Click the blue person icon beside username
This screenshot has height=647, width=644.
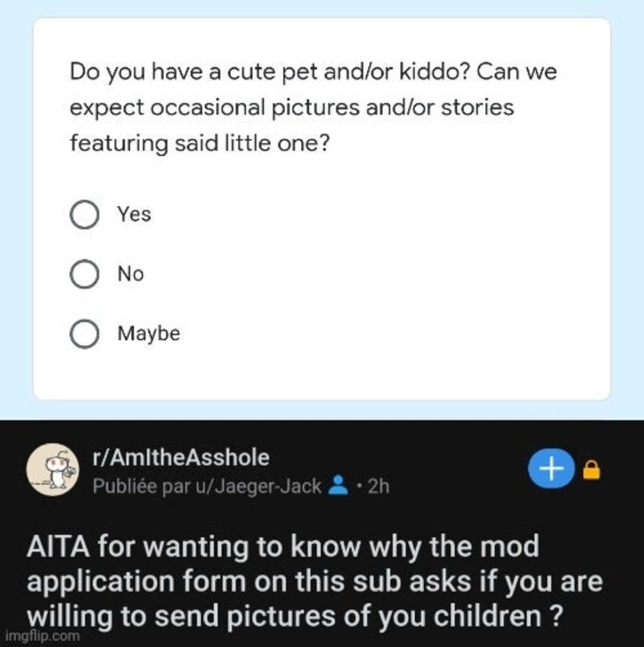[338, 485]
